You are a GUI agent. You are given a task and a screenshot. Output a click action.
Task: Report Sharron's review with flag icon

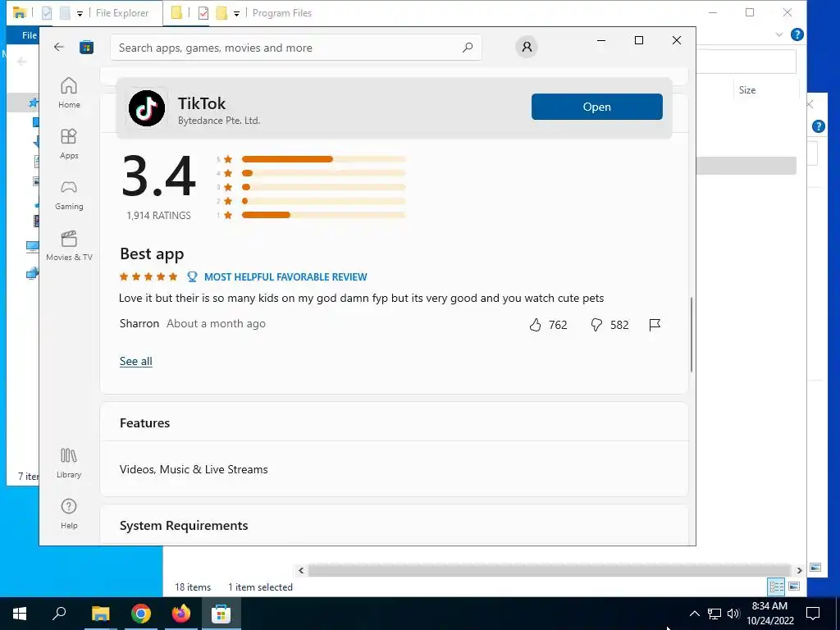click(x=654, y=325)
